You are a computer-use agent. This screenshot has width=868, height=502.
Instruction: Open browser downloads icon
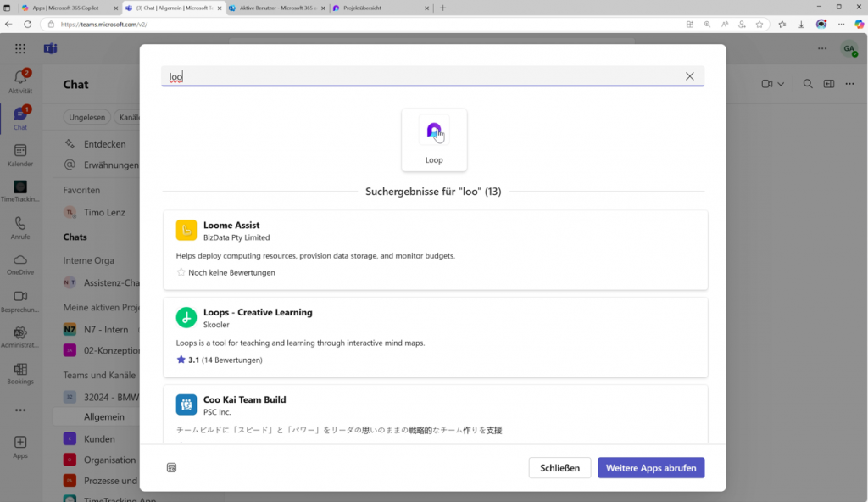pos(801,25)
